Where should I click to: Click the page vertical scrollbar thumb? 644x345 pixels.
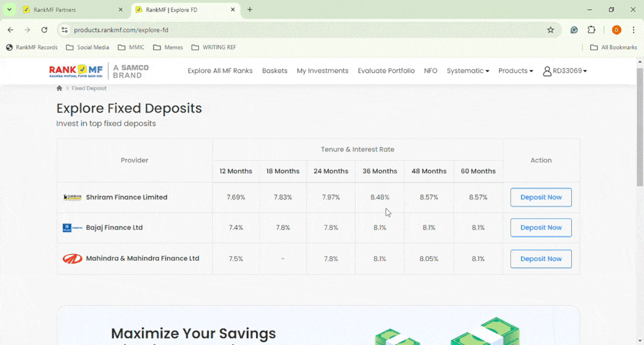pos(640,127)
